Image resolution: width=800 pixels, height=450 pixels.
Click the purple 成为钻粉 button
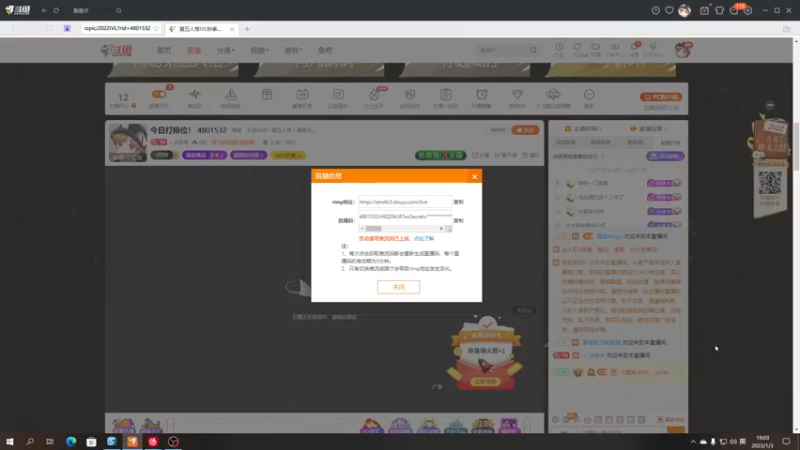point(665,156)
